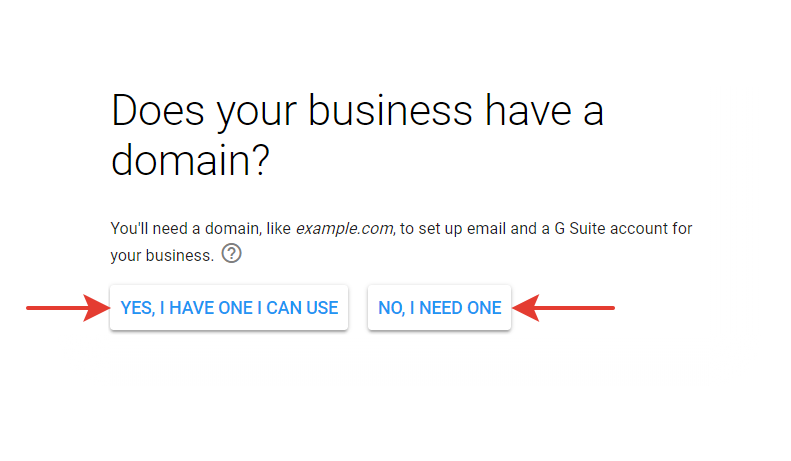Click the word "NO" on the right button
The height and width of the screenshot is (461, 791).
point(391,308)
